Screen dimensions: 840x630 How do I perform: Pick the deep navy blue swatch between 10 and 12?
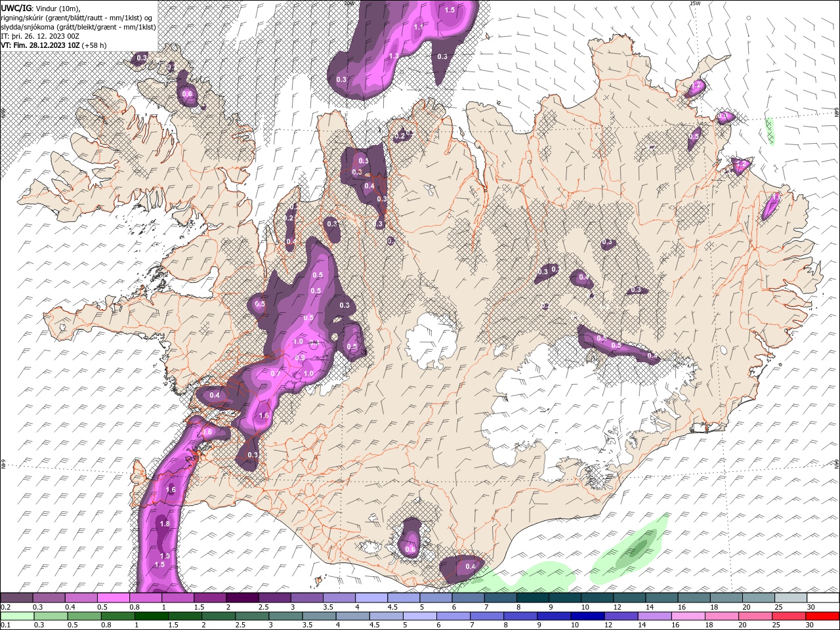587,616
